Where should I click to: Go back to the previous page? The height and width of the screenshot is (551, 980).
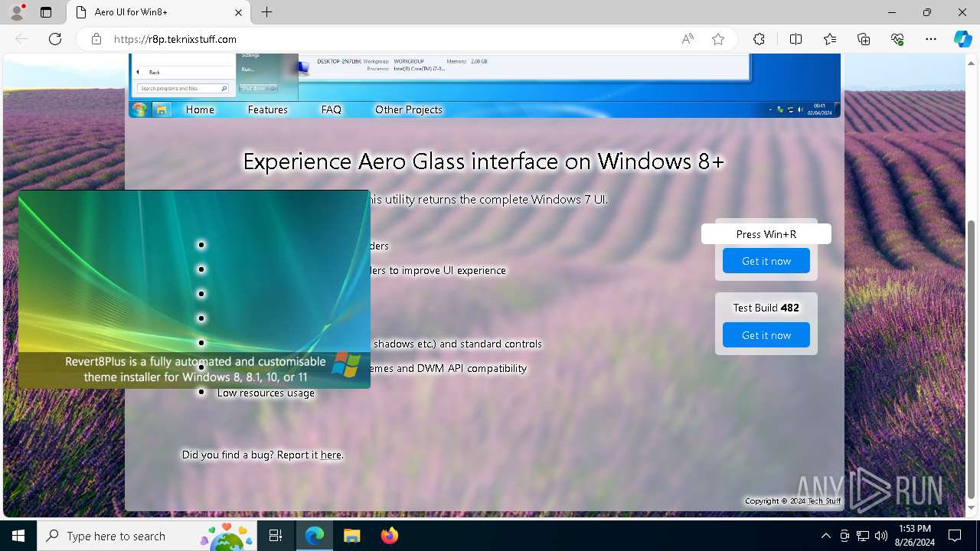pos(21,39)
